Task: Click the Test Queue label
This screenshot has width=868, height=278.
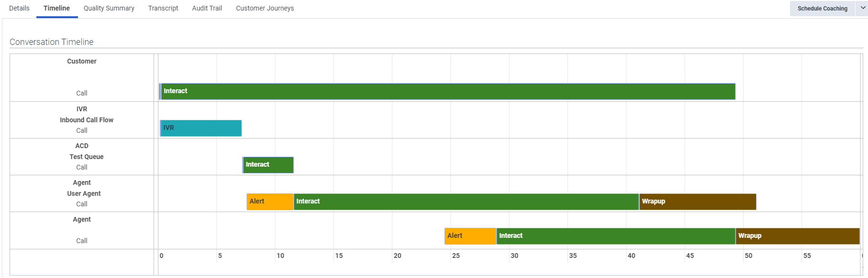Action: tap(87, 157)
